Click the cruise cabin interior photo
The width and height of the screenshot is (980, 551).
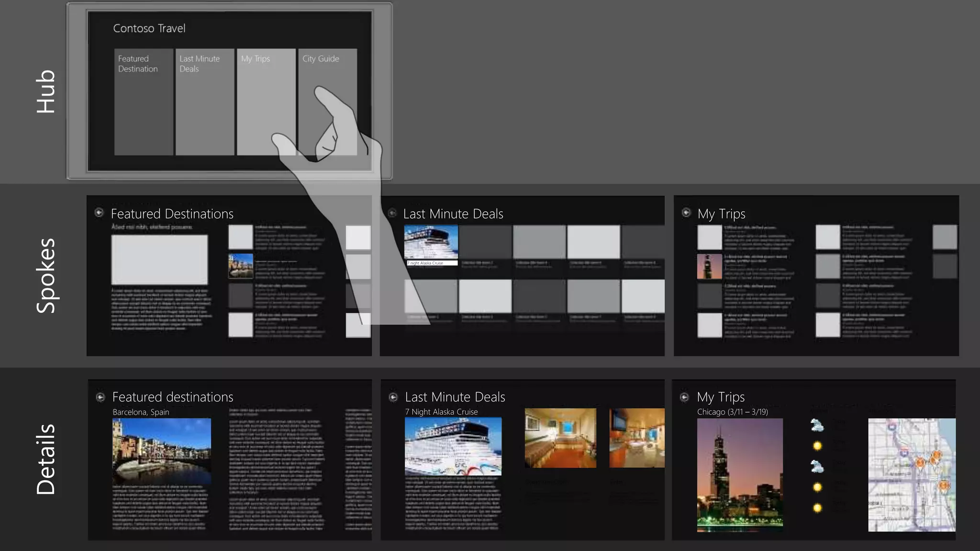pyautogui.click(x=560, y=438)
